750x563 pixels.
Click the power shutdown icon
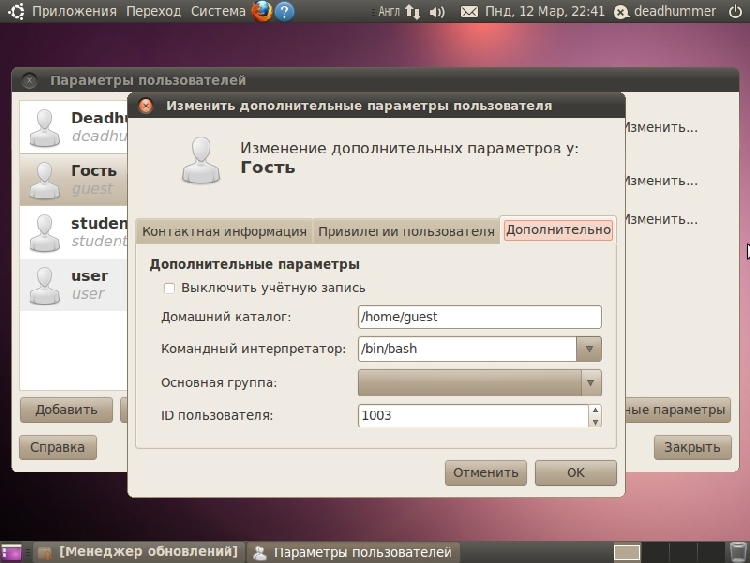click(x=736, y=12)
